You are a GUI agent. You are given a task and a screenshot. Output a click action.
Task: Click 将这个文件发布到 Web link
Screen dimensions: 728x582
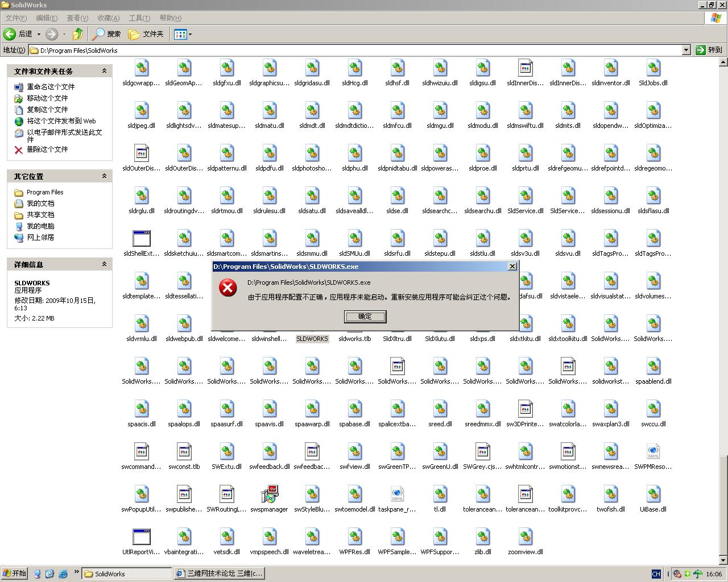pos(61,121)
